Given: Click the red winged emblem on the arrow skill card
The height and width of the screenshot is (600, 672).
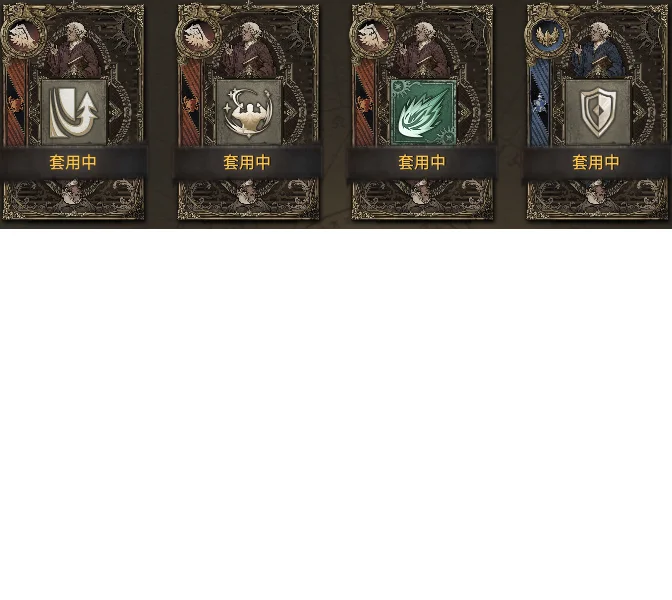Looking at the screenshot, I should (x=24, y=36).
